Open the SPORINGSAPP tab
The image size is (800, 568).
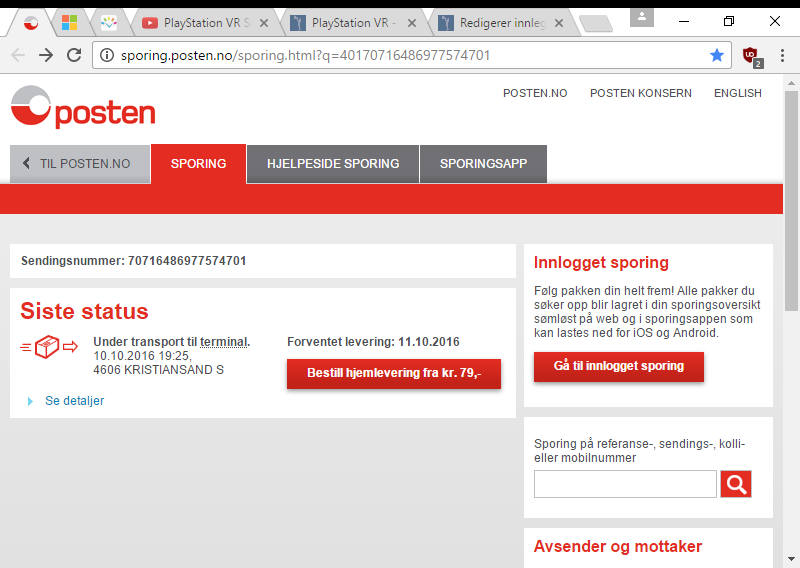pyautogui.click(x=483, y=164)
